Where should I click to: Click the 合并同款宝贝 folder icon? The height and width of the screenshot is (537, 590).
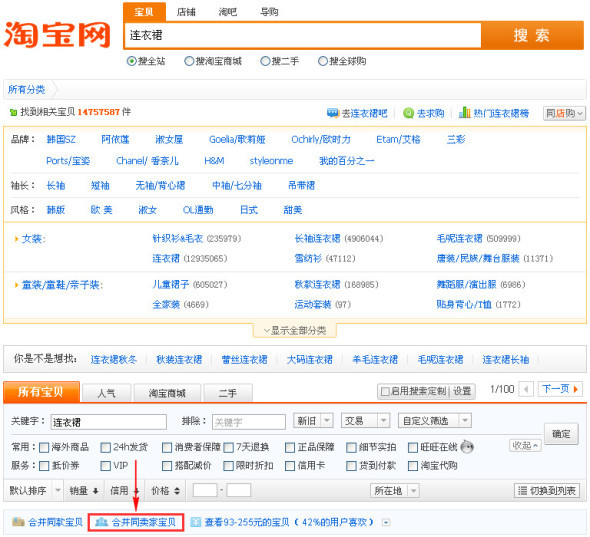click(x=18, y=522)
